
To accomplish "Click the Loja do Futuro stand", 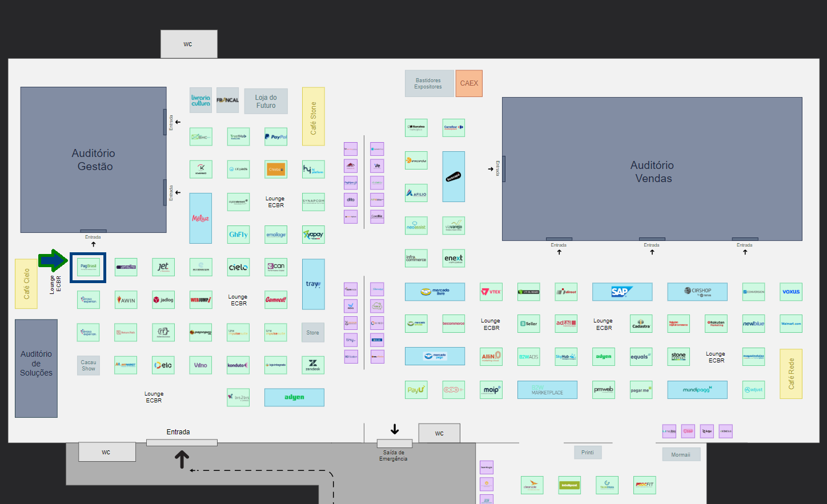I will coord(266,101).
